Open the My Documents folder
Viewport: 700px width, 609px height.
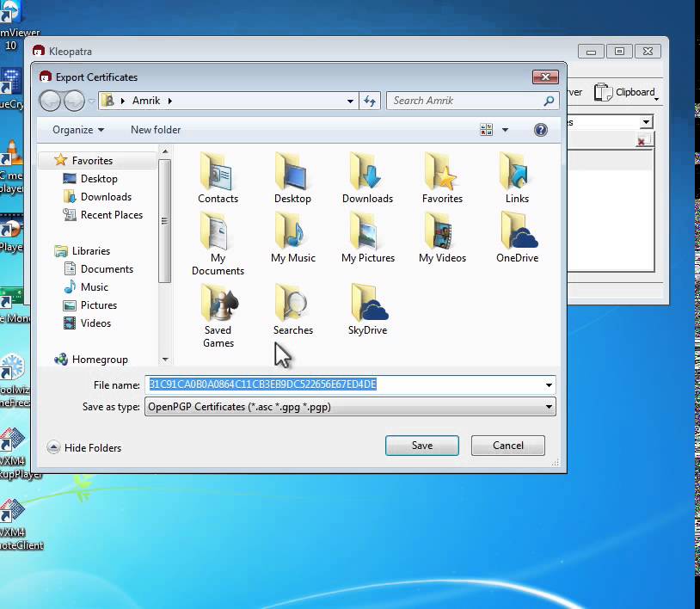218,243
